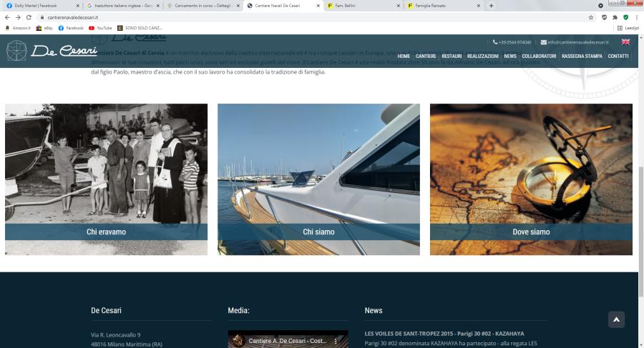This screenshot has height=348, width=644.
Task: Switch language via the UK flag icon
Action: coord(625,42)
